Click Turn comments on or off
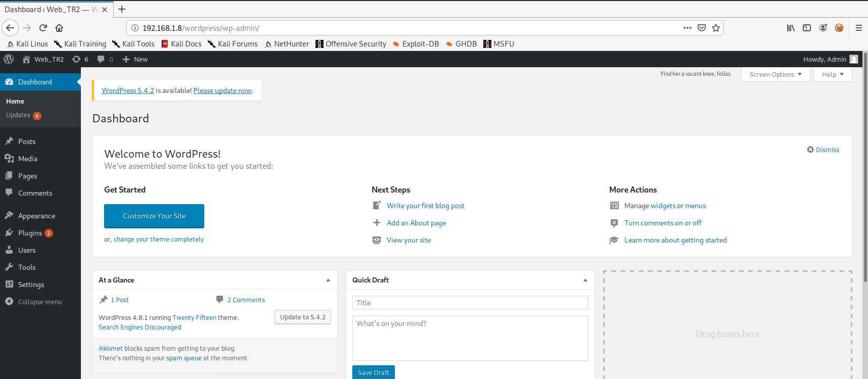The image size is (868, 379). tap(663, 223)
